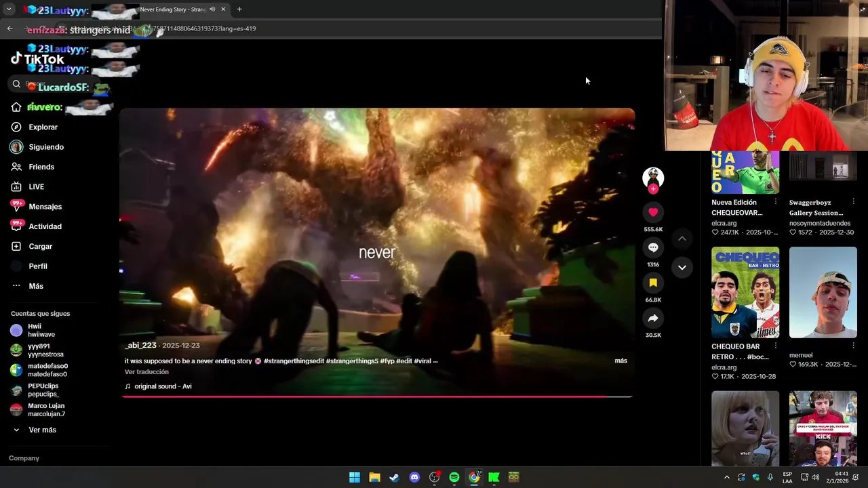Click the TikTok logo
This screenshot has width=868, height=488.
tap(37, 59)
